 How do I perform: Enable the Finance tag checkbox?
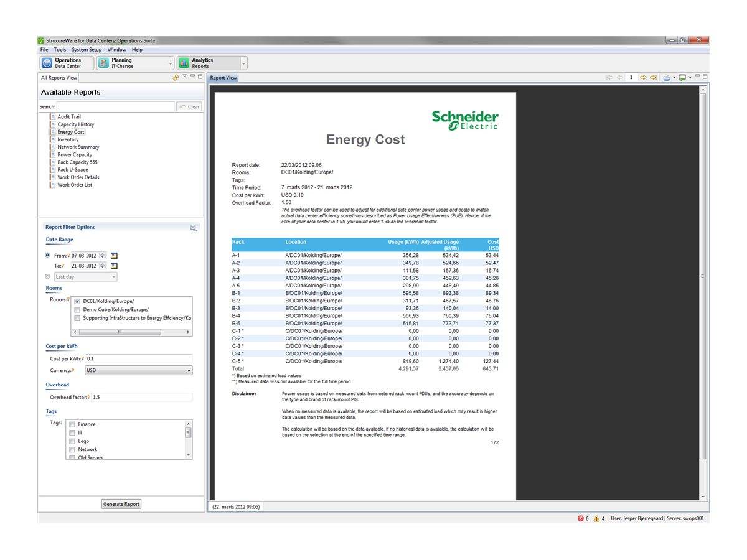click(72, 424)
